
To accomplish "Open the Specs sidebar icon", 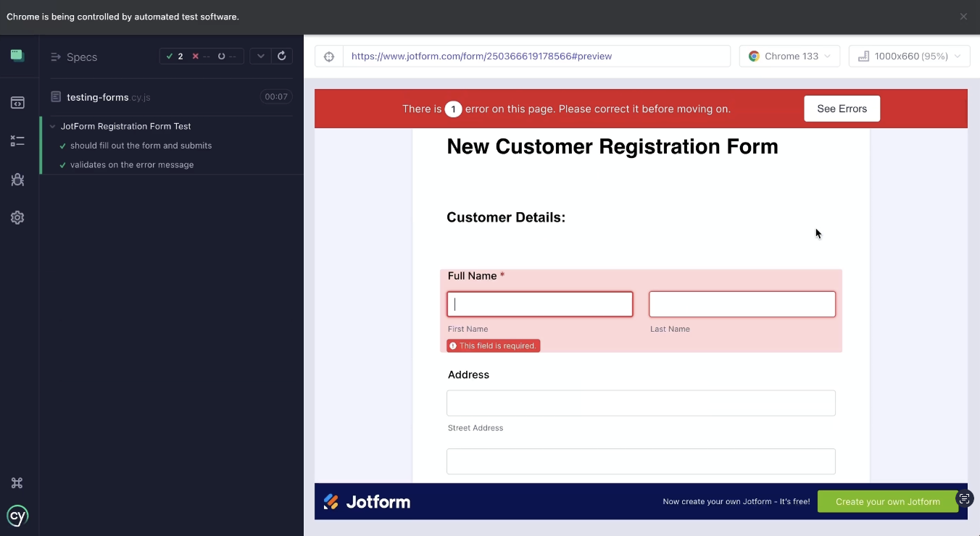I will point(17,103).
